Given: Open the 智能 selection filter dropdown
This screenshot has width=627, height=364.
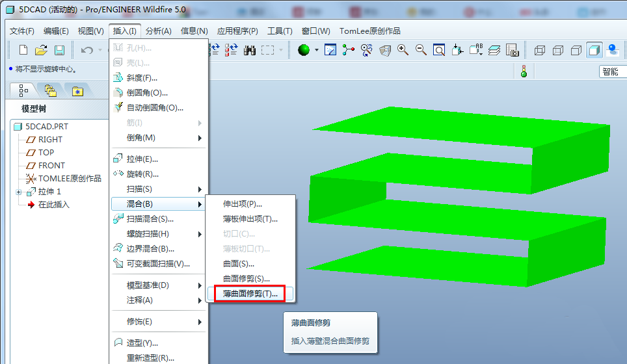Looking at the screenshot, I should click(x=613, y=71).
